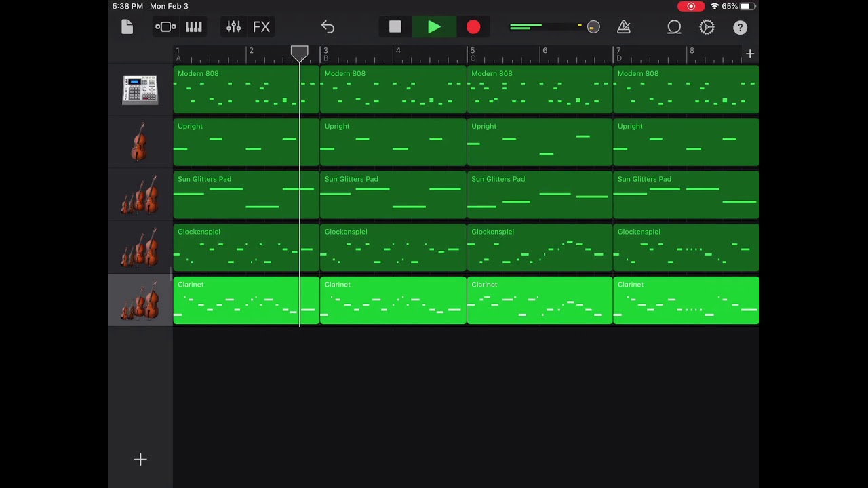Image resolution: width=868 pixels, height=488 pixels.
Task: Select the Glockenspiel track icon
Action: click(140, 247)
